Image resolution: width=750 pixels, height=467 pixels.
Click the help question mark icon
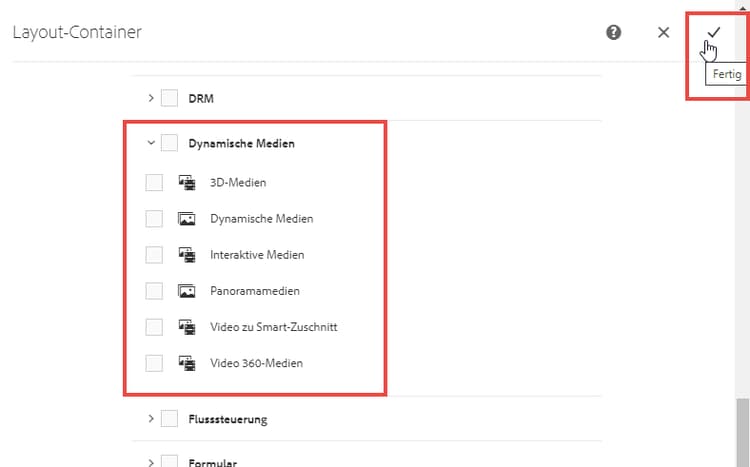(614, 32)
